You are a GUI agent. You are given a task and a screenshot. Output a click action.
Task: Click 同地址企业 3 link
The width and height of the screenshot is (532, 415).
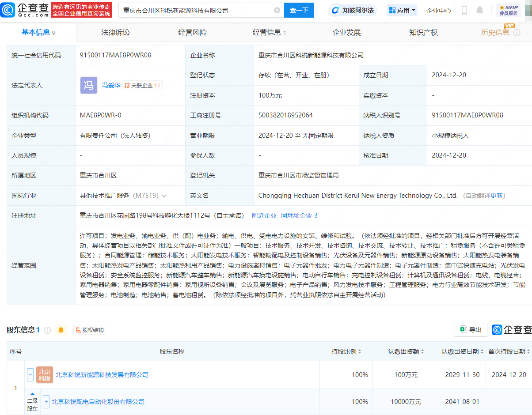(x=299, y=215)
